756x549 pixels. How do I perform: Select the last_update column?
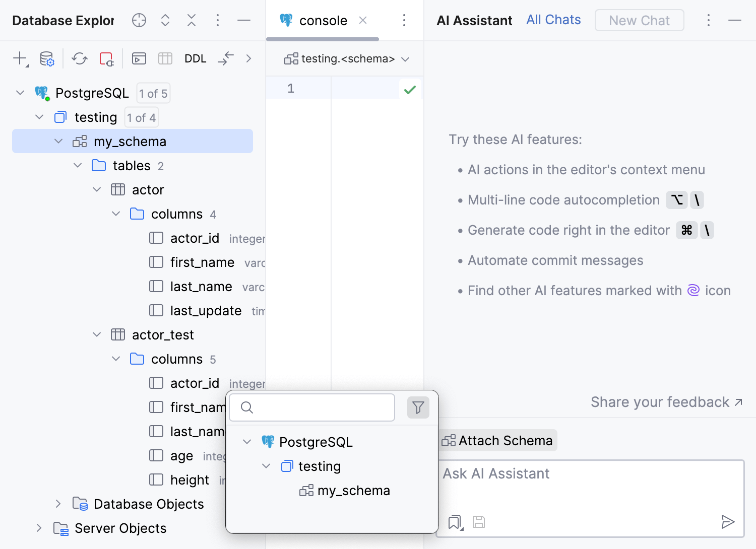pyautogui.click(x=207, y=311)
